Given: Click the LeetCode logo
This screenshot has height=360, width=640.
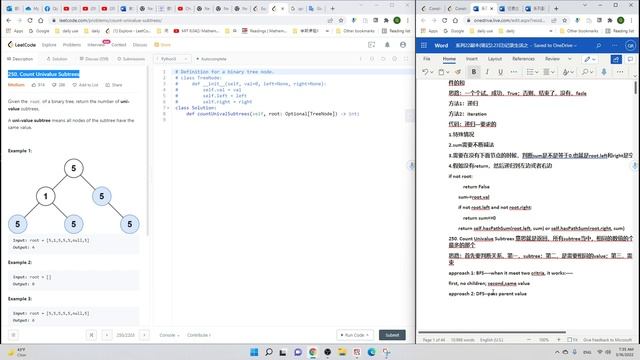Looking at the screenshot, I should pyautogui.click(x=22, y=45).
